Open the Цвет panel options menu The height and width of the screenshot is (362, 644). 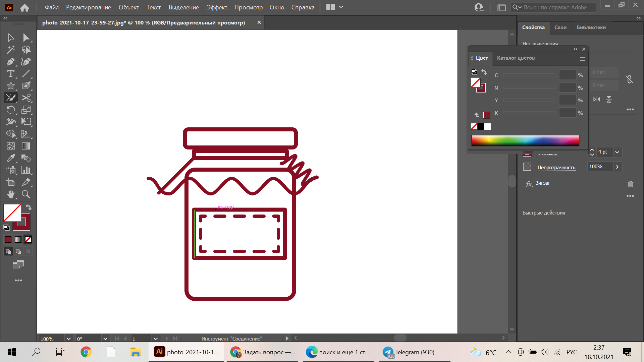tap(583, 59)
